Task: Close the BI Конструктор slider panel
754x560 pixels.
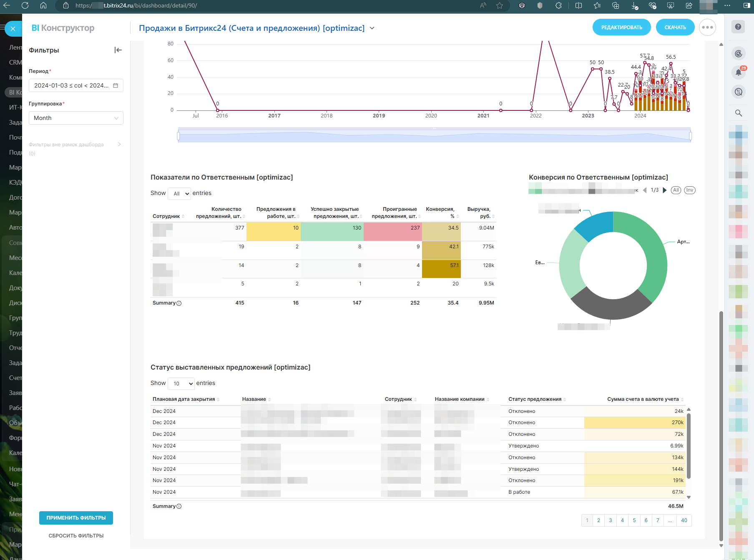Action: (x=13, y=29)
